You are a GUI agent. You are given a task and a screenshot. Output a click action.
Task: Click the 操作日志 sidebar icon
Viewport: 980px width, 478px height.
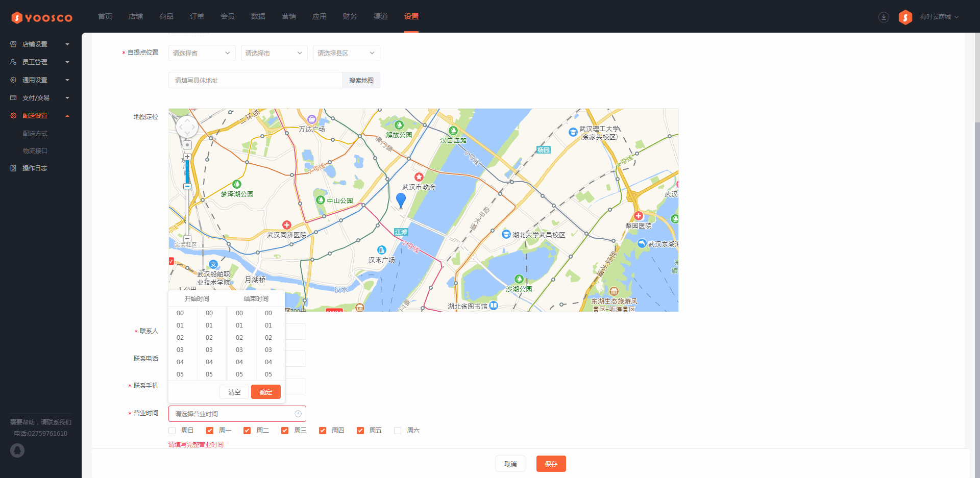(13, 168)
